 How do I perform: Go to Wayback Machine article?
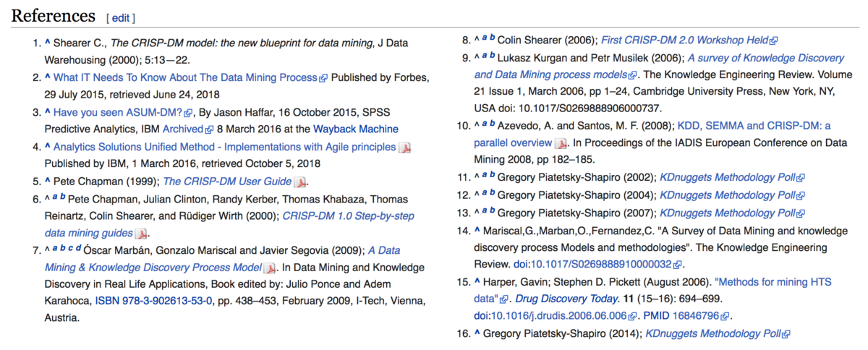tap(356, 129)
